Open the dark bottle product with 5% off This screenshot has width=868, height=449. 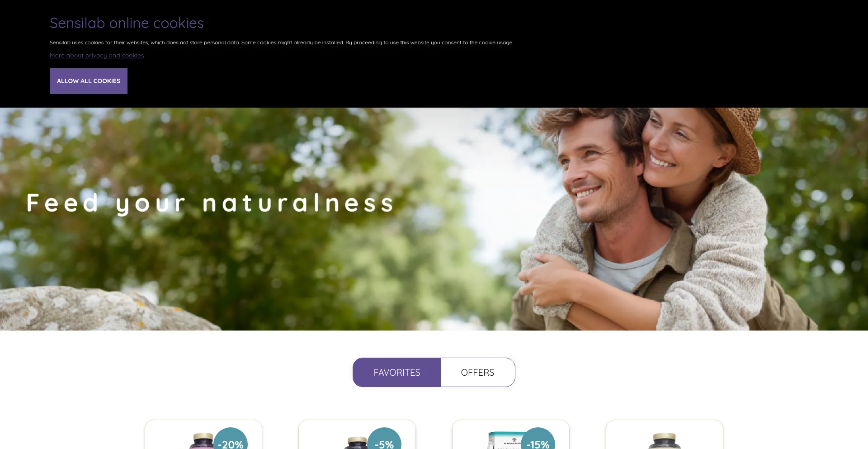pos(356,443)
